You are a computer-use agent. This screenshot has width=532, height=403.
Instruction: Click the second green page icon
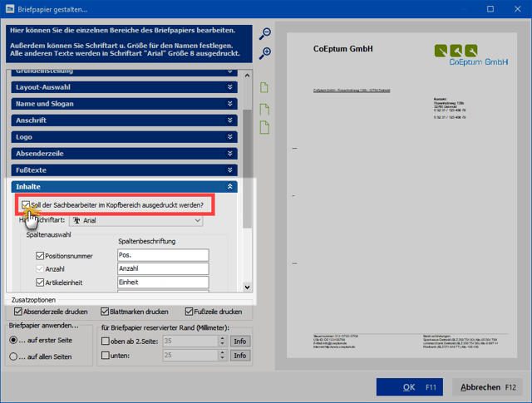pyautogui.click(x=265, y=109)
